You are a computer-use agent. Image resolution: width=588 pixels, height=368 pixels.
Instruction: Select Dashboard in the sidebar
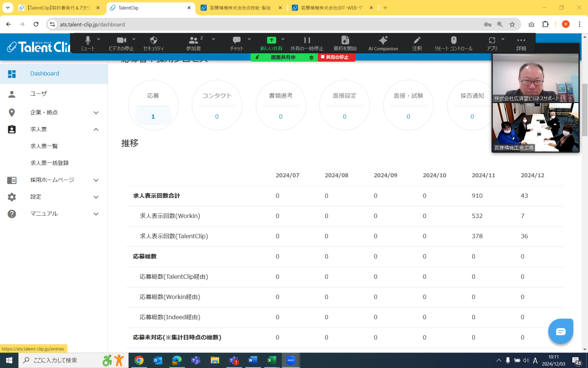click(x=45, y=74)
